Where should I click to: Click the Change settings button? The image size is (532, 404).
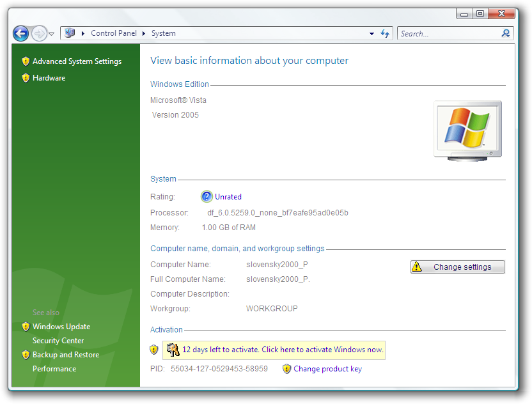(x=458, y=267)
